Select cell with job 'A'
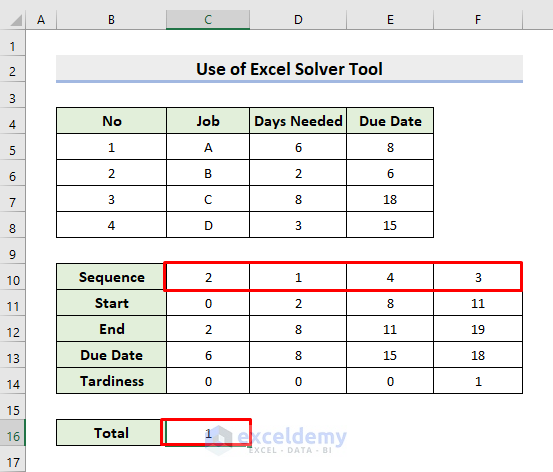This screenshot has height=472, width=553. click(208, 147)
